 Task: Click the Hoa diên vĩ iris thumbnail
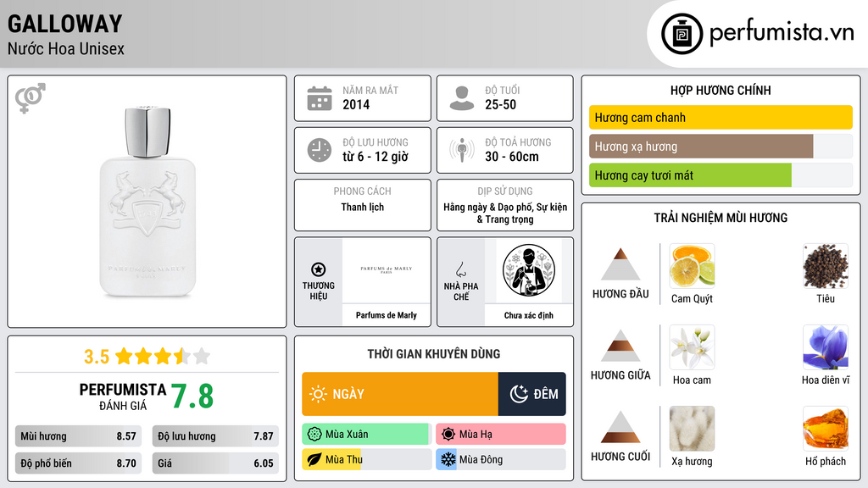click(826, 347)
